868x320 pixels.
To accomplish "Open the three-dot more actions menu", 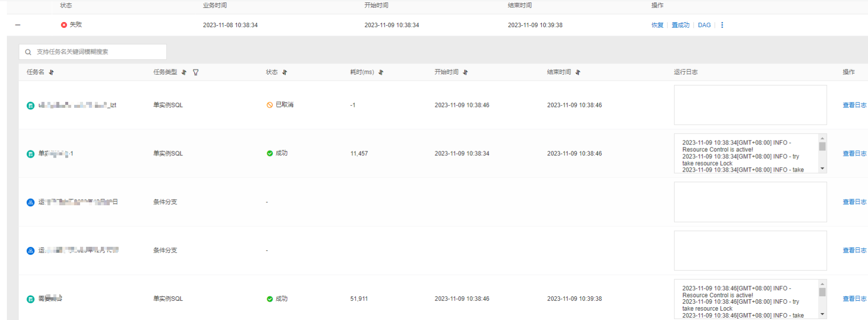I will coord(722,25).
